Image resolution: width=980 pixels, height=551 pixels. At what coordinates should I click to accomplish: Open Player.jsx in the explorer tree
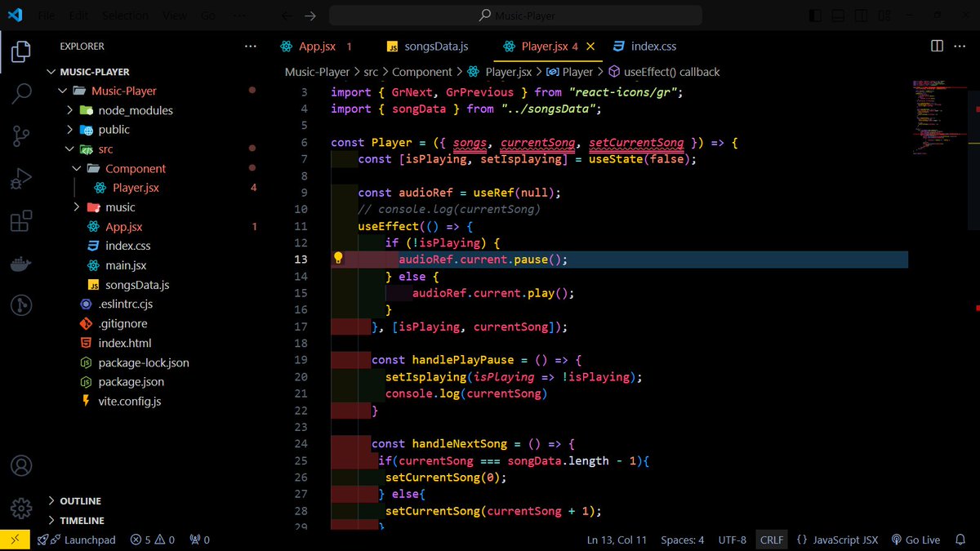[136, 188]
